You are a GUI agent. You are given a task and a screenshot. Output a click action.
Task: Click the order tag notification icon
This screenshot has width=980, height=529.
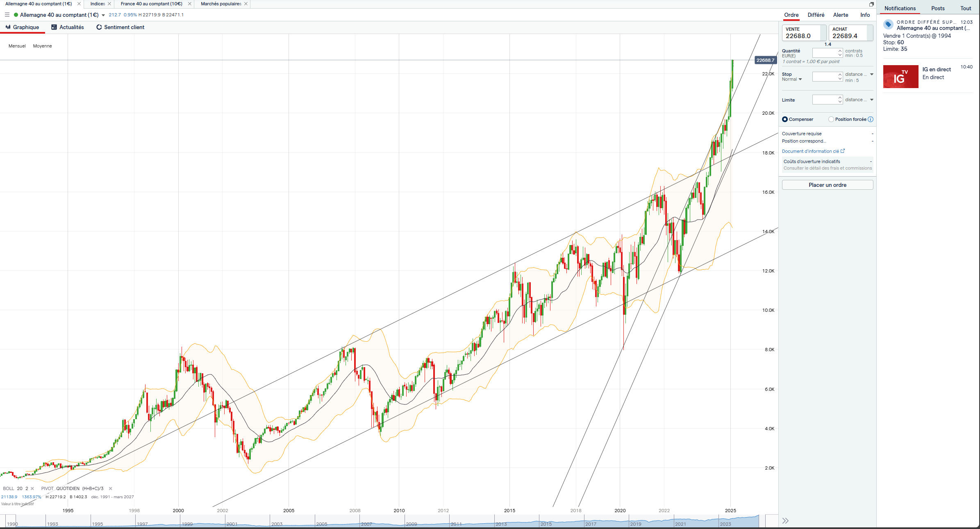tap(888, 25)
